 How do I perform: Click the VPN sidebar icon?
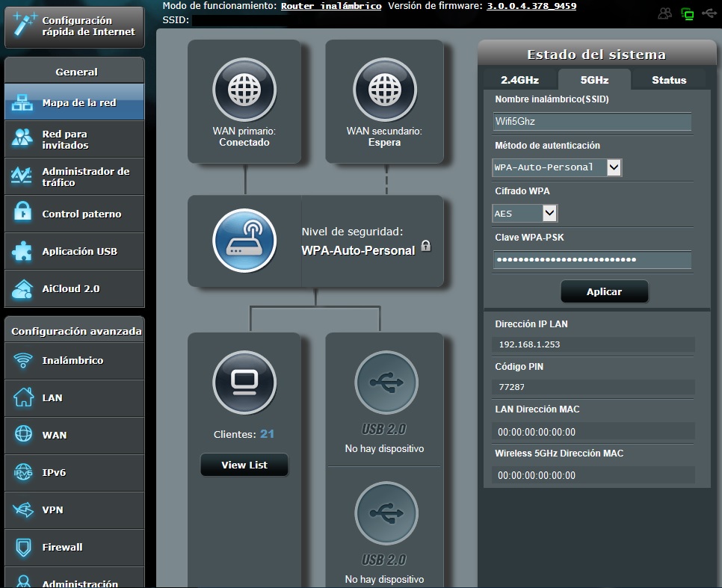(23, 510)
